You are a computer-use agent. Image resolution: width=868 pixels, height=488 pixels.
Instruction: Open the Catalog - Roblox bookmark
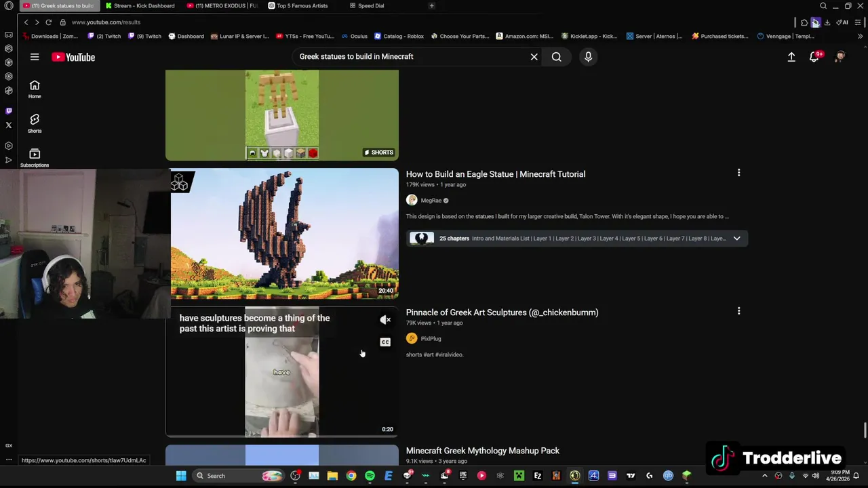point(399,37)
